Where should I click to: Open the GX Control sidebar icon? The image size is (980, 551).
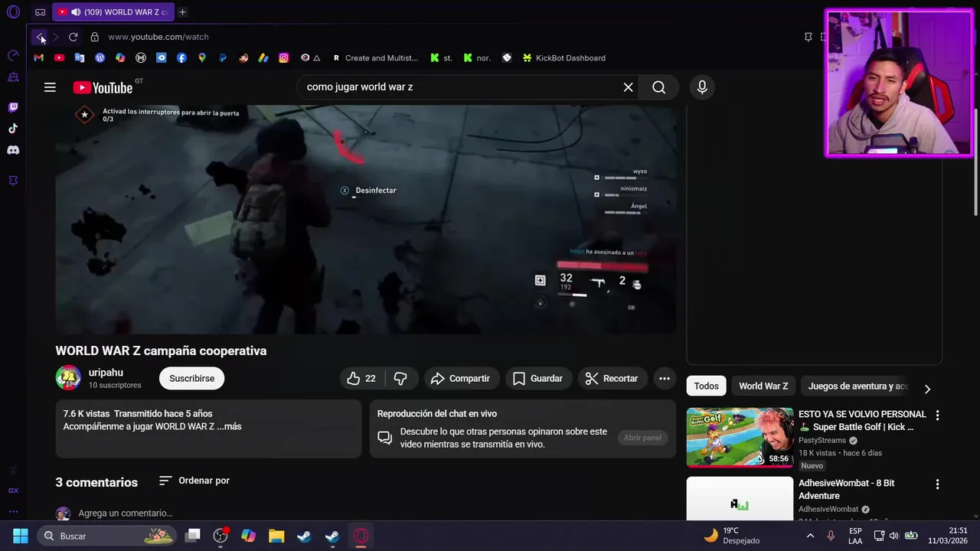(x=13, y=55)
